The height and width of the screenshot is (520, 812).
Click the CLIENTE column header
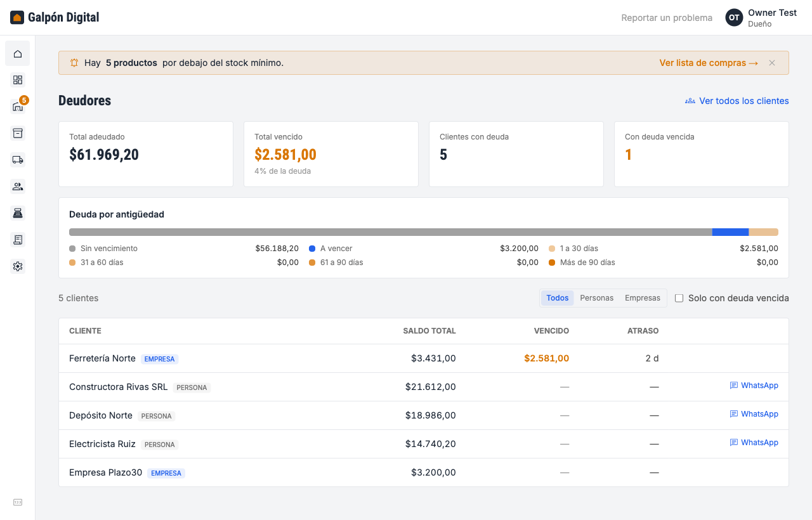(85, 331)
